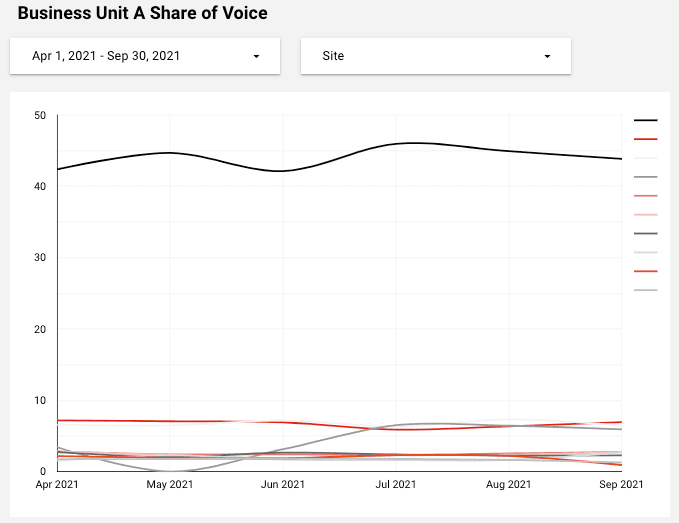Click the black line's peak near Jul 2021
The height and width of the screenshot is (523, 679).
410,143
